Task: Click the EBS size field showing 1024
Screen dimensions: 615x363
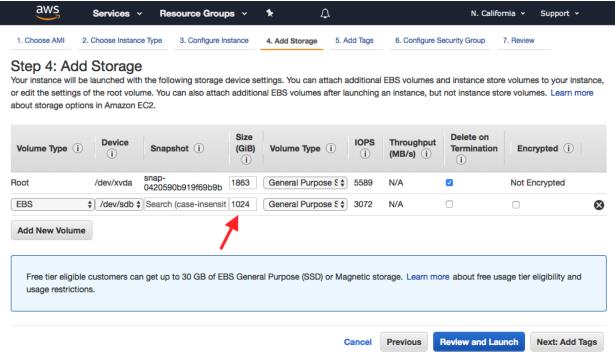Action: point(243,204)
